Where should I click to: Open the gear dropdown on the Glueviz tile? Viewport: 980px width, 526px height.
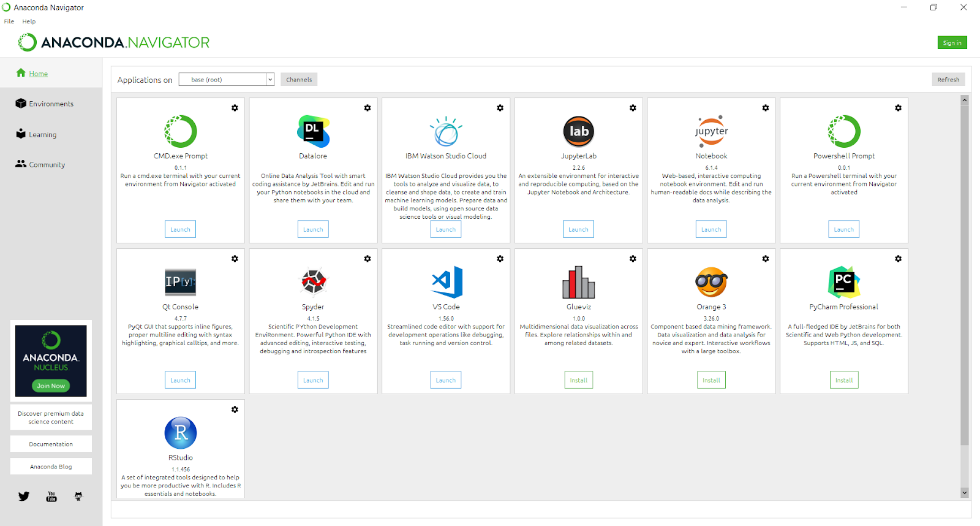click(x=633, y=259)
